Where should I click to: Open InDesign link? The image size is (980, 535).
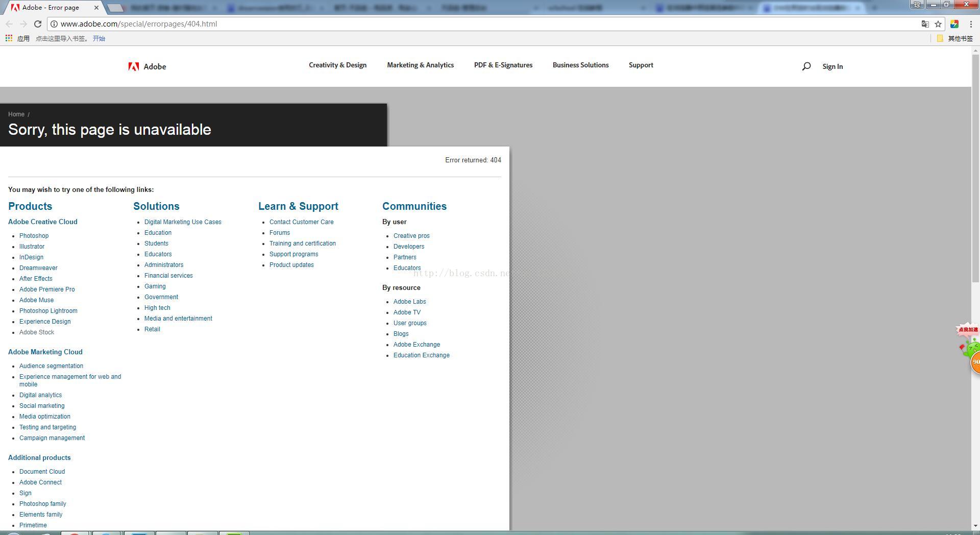pyautogui.click(x=31, y=257)
